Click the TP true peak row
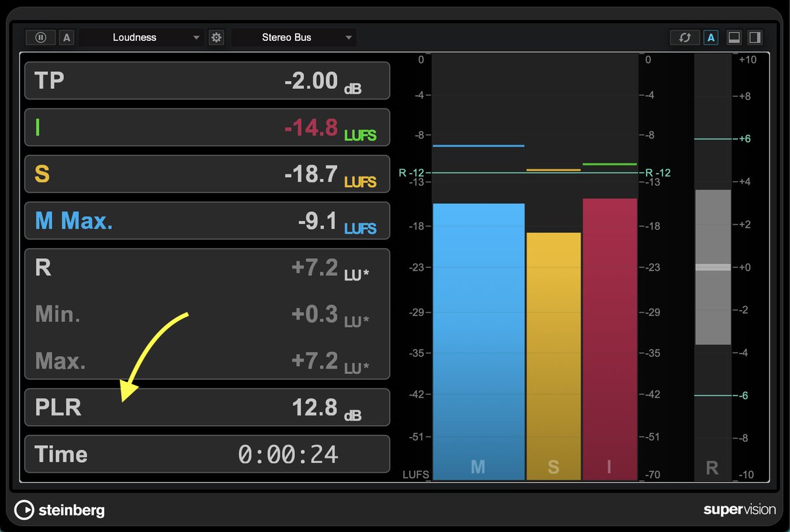Image resolution: width=790 pixels, height=532 pixels. point(207,80)
